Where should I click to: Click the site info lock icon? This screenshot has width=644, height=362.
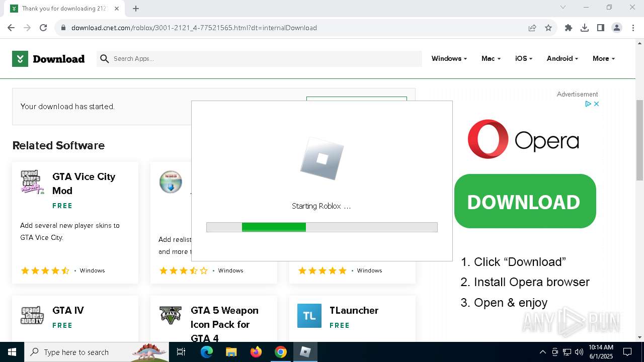pos(63,28)
